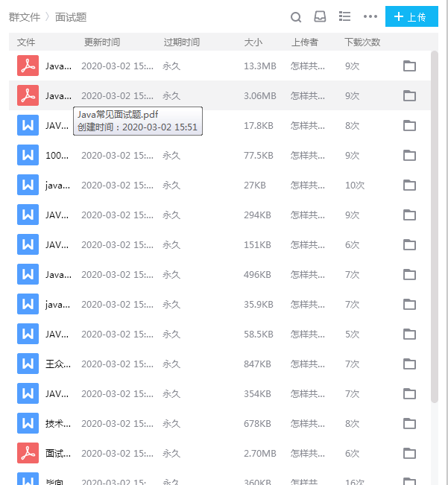
Task: Click the blue Upload button
Action: pyautogui.click(x=411, y=16)
